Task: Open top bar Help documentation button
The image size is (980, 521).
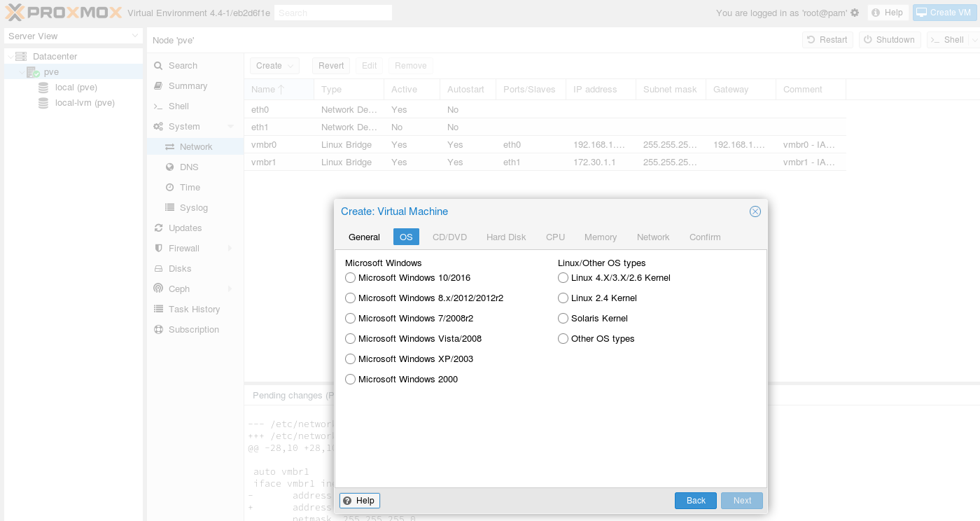Action: [888, 13]
